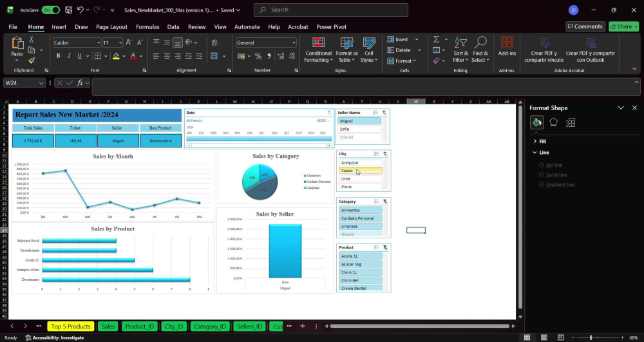Screen dimensions: 644x342
Task: Open Size & Properties tab in Format Shape
Action: pos(571,122)
